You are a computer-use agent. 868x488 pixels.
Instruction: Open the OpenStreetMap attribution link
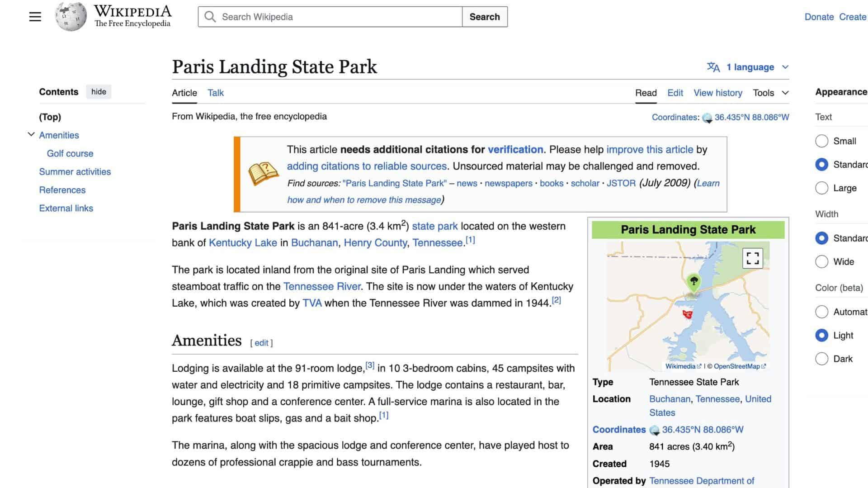[x=740, y=366]
